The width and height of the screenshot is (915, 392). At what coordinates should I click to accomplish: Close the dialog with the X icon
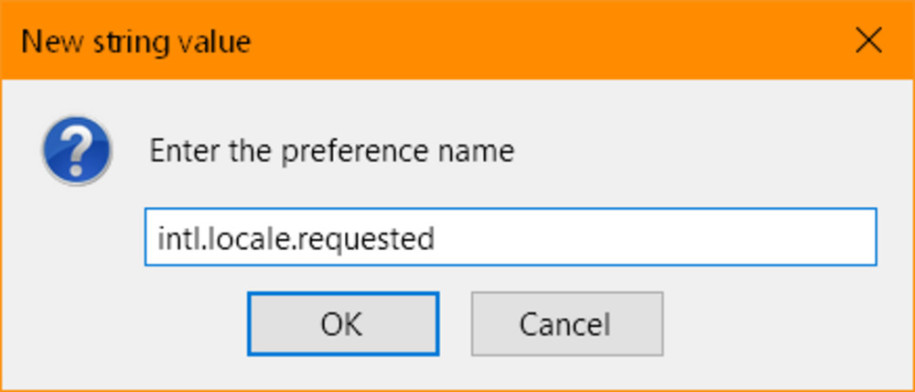[x=868, y=41]
